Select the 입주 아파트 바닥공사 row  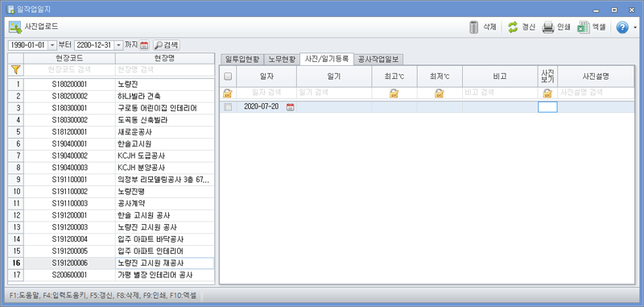click(x=111, y=239)
